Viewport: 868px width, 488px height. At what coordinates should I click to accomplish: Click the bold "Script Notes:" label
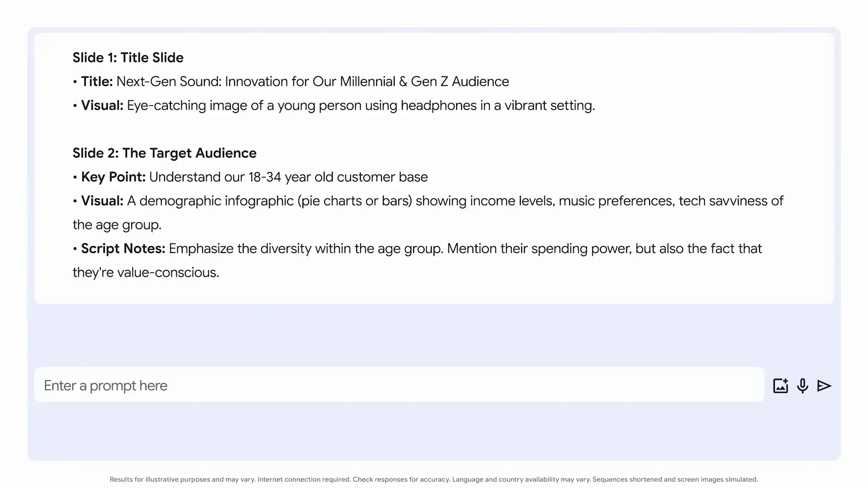coord(123,249)
